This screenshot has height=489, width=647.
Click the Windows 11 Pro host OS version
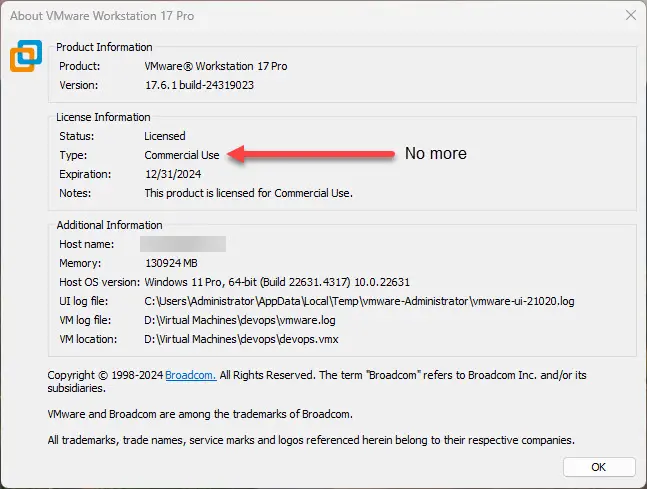(x=277, y=282)
